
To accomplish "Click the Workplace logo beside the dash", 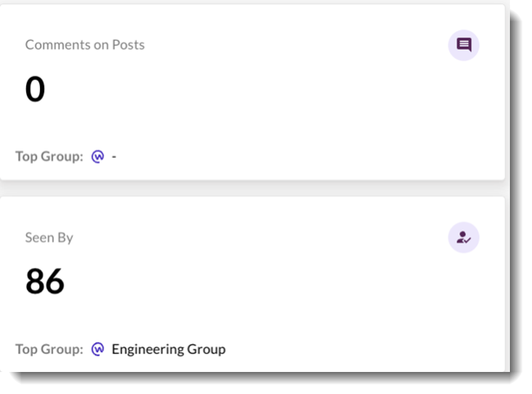I will [x=98, y=156].
